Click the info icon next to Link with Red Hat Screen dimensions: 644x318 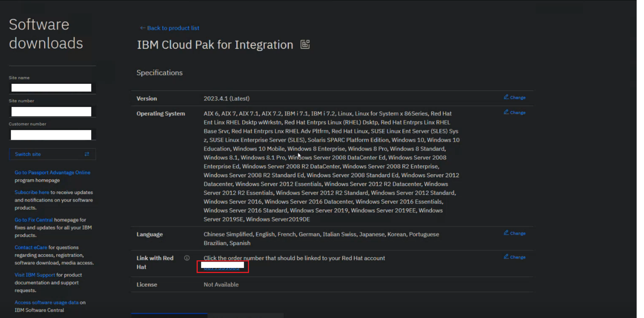pyautogui.click(x=187, y=258)
